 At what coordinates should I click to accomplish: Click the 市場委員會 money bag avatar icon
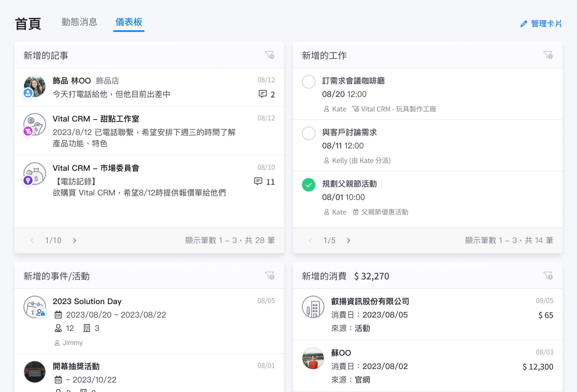pos(34,174)
